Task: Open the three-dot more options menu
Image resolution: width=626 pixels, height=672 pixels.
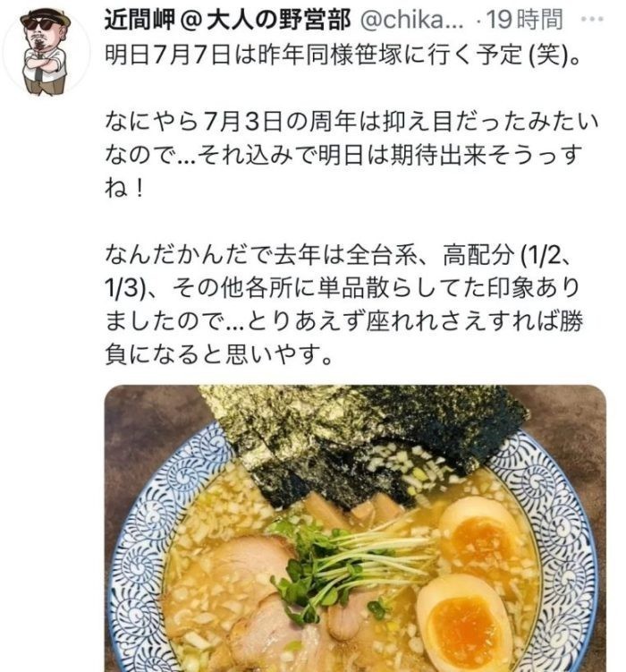Action: point(592,20)
